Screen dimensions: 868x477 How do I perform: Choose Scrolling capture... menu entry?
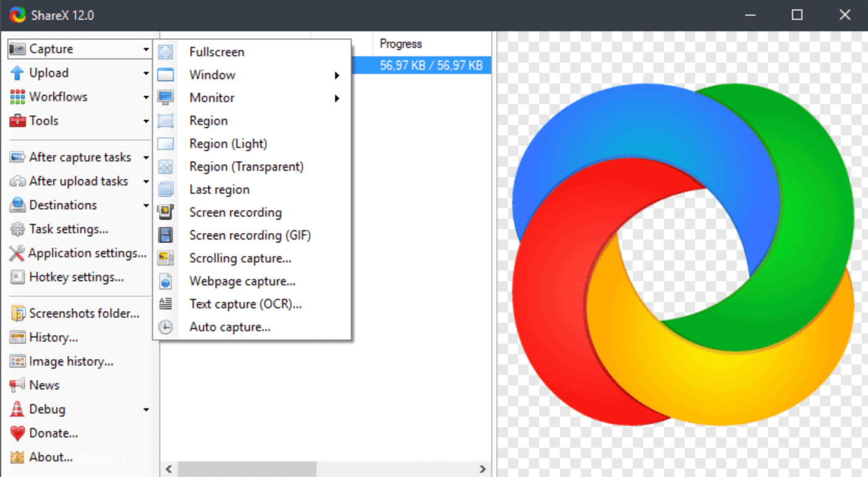(x=240, y=259)
